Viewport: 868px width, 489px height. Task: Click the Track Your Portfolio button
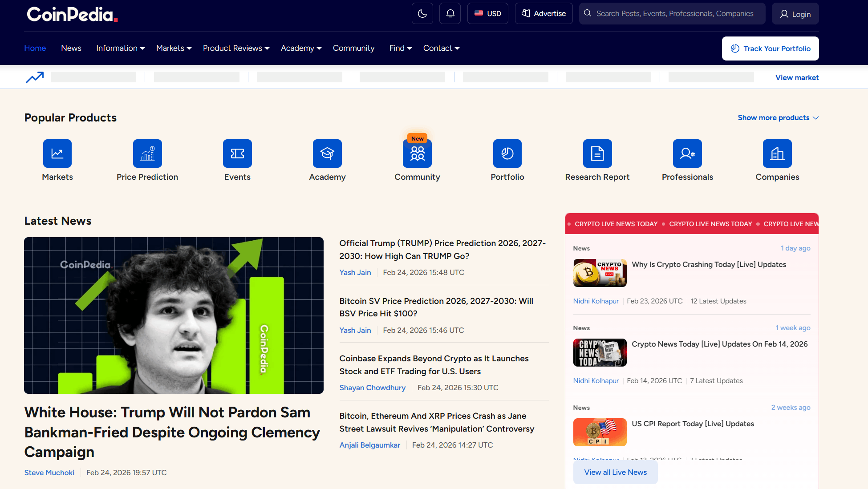(x=770, y=48)
